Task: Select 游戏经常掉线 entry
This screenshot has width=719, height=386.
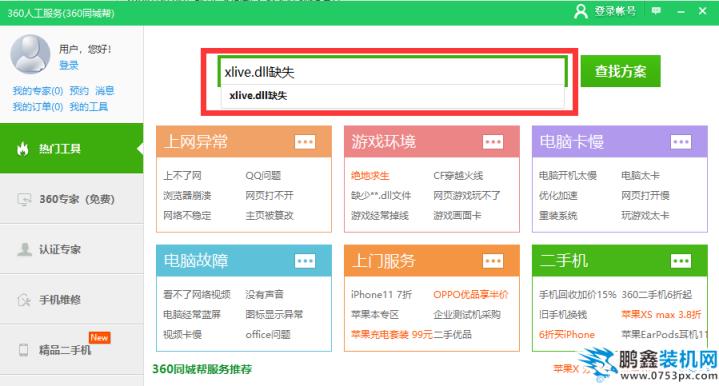Action: pyautogui.click(x=380, y=215)
